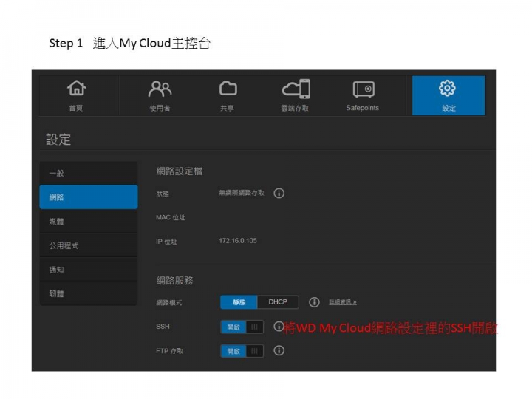Toggle the FTP 存取 switch
This screenshot has height=399, width=532.
(242, 351)
